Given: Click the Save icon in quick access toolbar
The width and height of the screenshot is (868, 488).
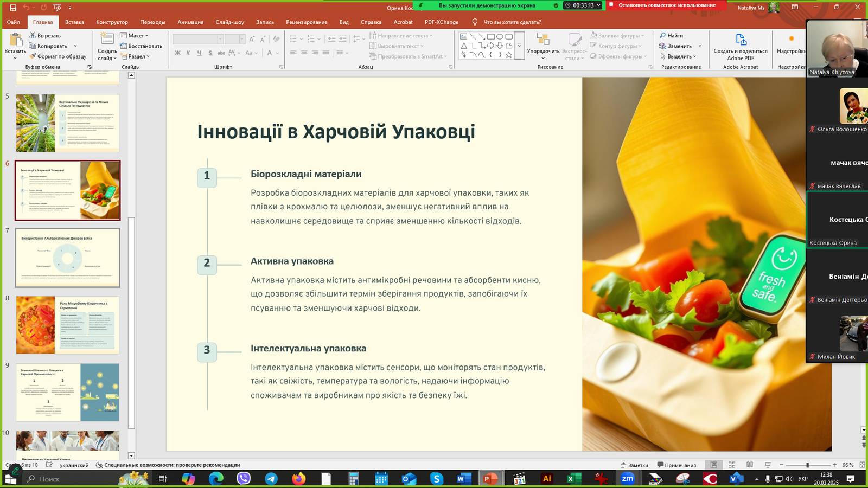Looking at the screenshot, I should (x=13, y=8).
